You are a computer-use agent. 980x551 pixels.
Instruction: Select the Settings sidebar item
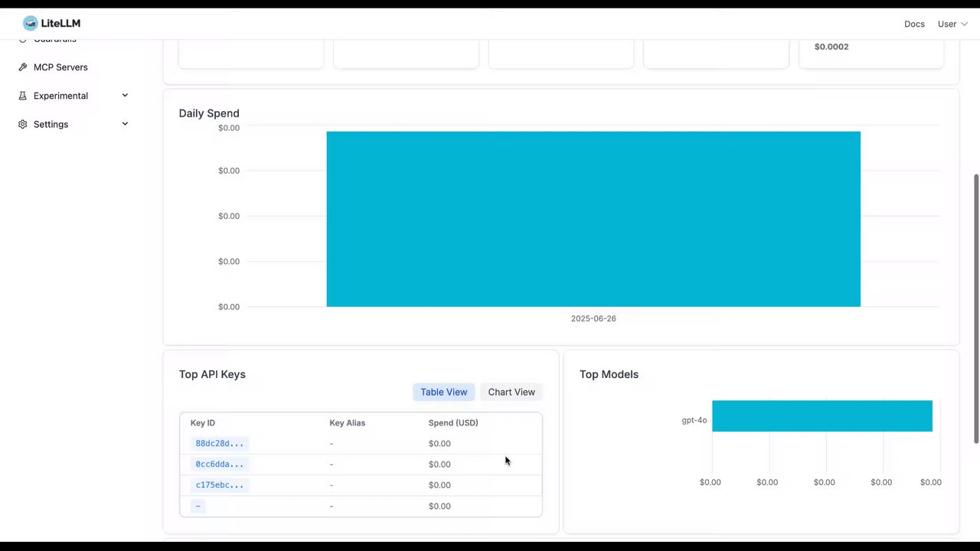[x=51, y=124]
